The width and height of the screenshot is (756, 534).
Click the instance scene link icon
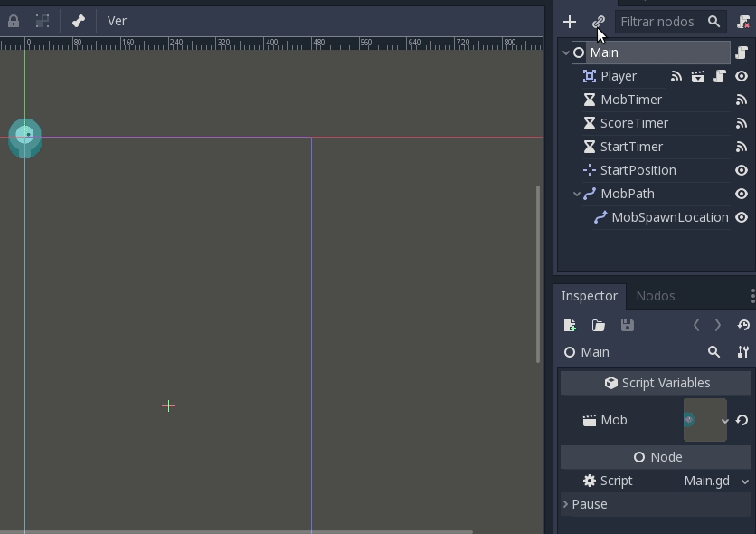coord(598,22)
